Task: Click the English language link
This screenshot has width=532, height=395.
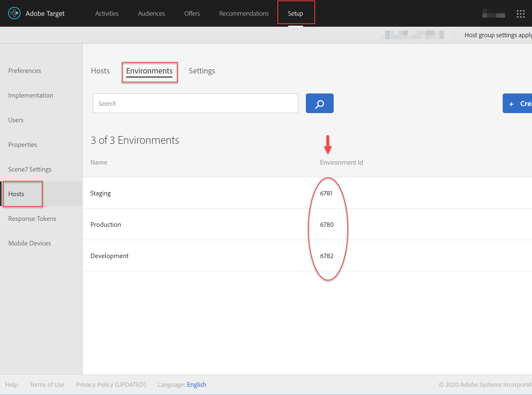Action: pyautogui.click(x=196, y=384)
